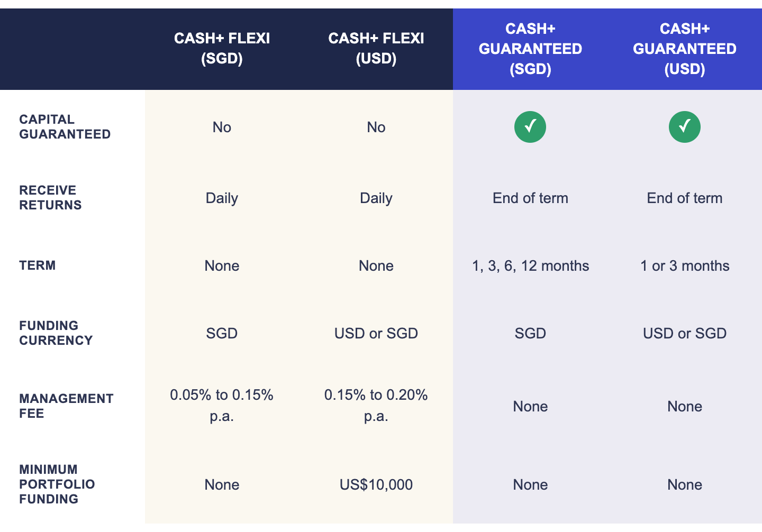The image size is (762, 532).
Task: Click the CAPITAL GUARANTEED row label
Action: point(65,127)
